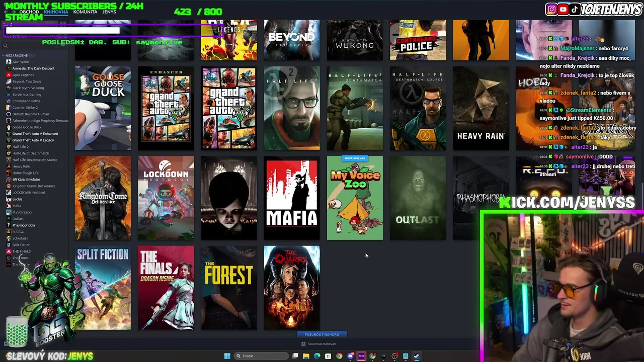Click the Hobo: Tough Life sidebar icon
Image resolution: width=644 pixels, height=362 pixels.
[9, 173]
